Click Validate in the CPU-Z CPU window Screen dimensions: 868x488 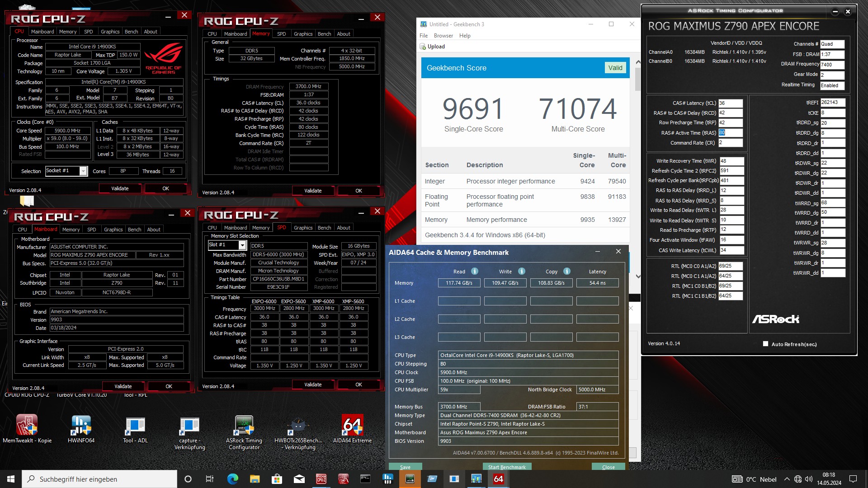click(120, 188)
